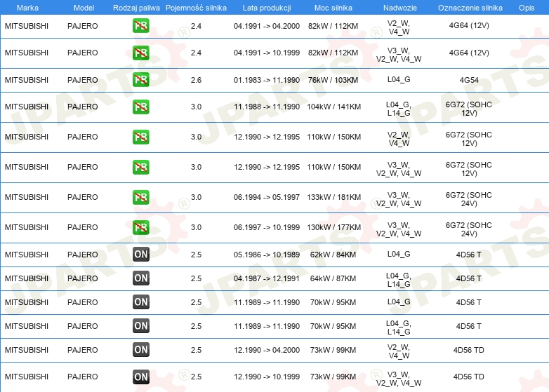
Task: Select the PB icon in the 110kW row without V3_W
Action: [x=140, y=137]
